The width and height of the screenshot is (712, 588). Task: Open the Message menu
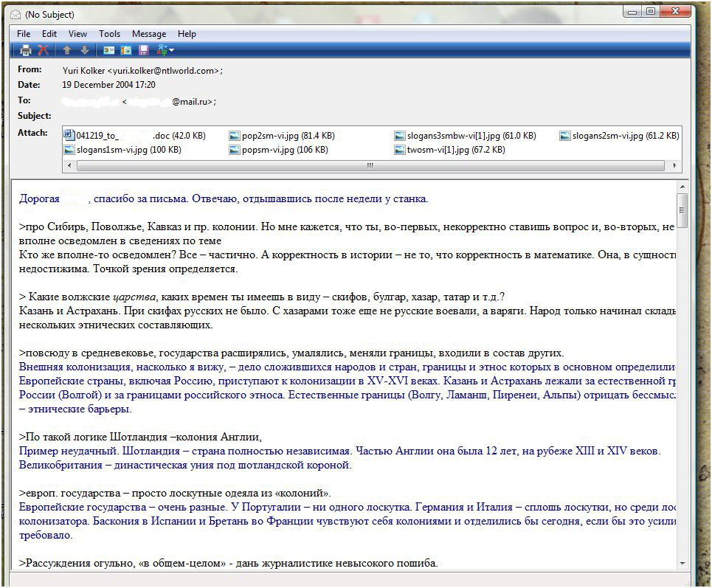149,34
